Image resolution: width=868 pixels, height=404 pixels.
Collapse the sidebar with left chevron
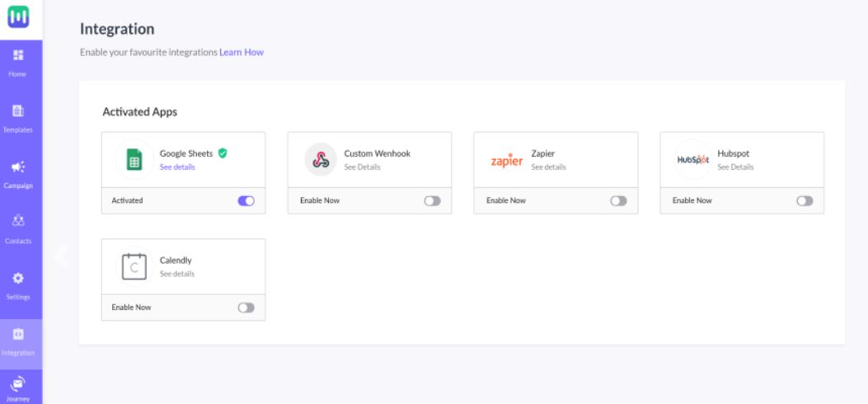click(60, 255)
